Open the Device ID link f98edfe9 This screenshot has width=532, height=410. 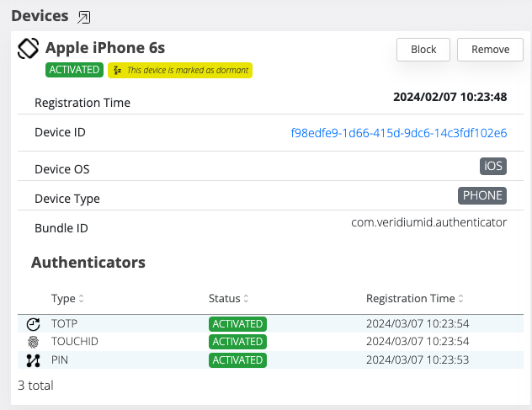coord(398,133)
